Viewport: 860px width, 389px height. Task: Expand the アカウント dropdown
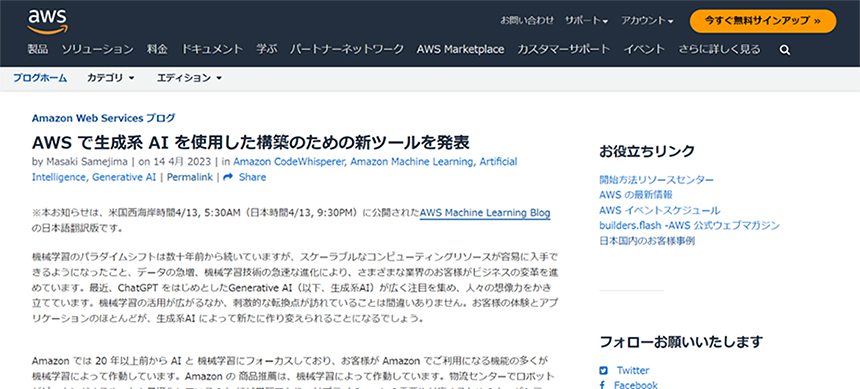tap(647, 20)
